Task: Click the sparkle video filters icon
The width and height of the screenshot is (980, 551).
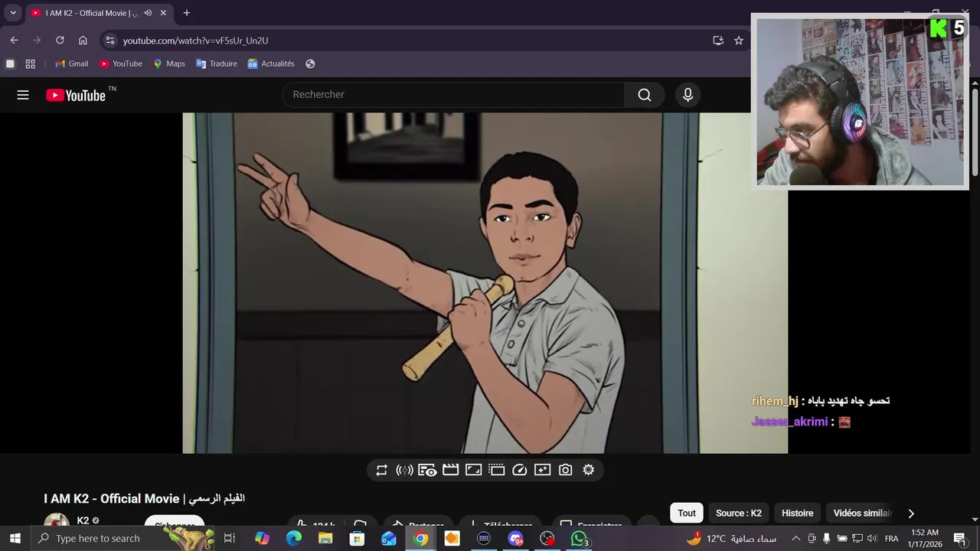Action: tap(542, 470)
